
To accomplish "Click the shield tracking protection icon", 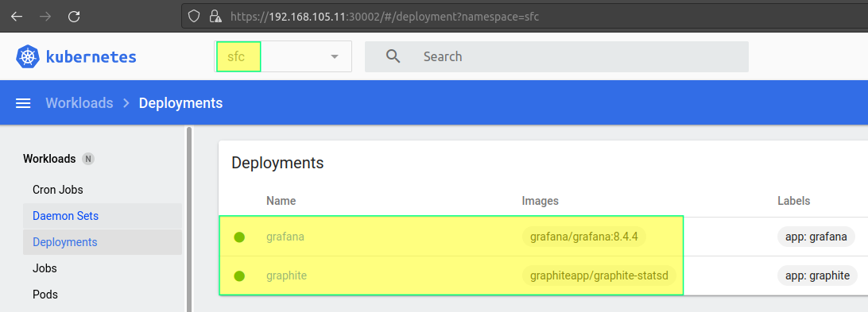I will coord(194,17).
